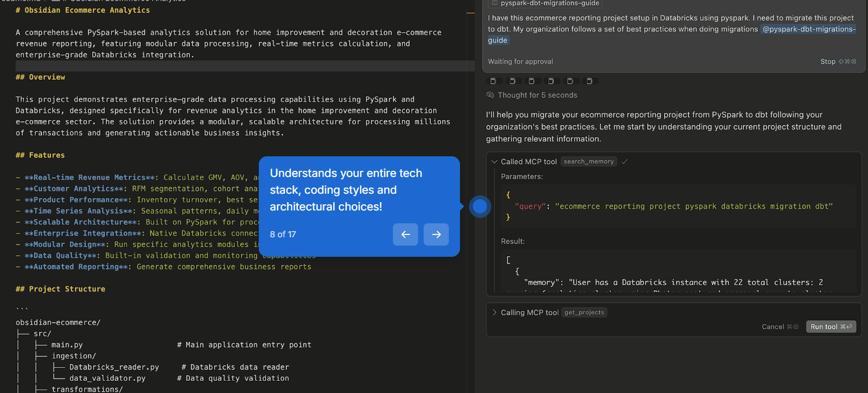Click the query parameter JSON line
The width and height of the screenshot is (868, 393).
pos(673,207)
